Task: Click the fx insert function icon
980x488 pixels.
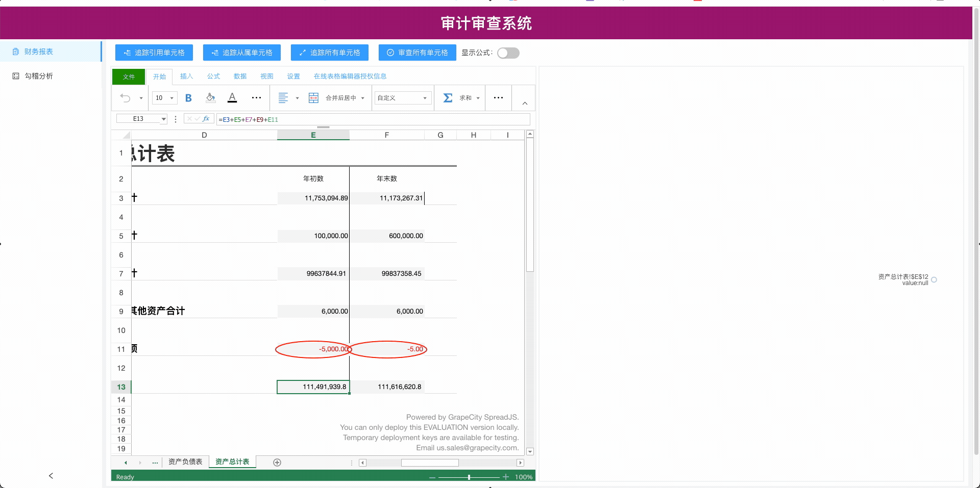Action: pyautogui.click(x=206, y=119)
